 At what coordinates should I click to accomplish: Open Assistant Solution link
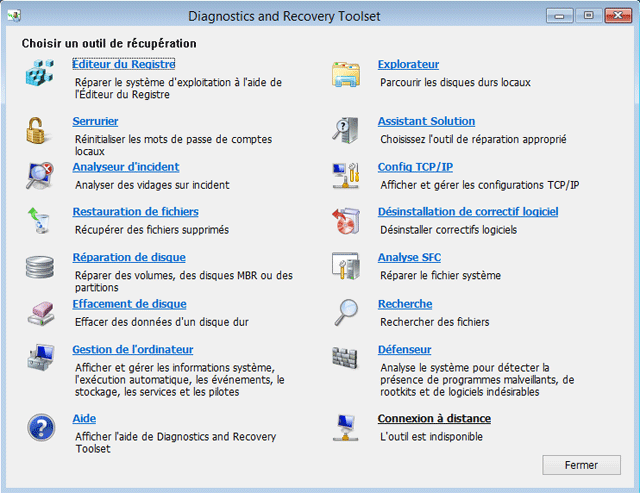tap(426, 121)
